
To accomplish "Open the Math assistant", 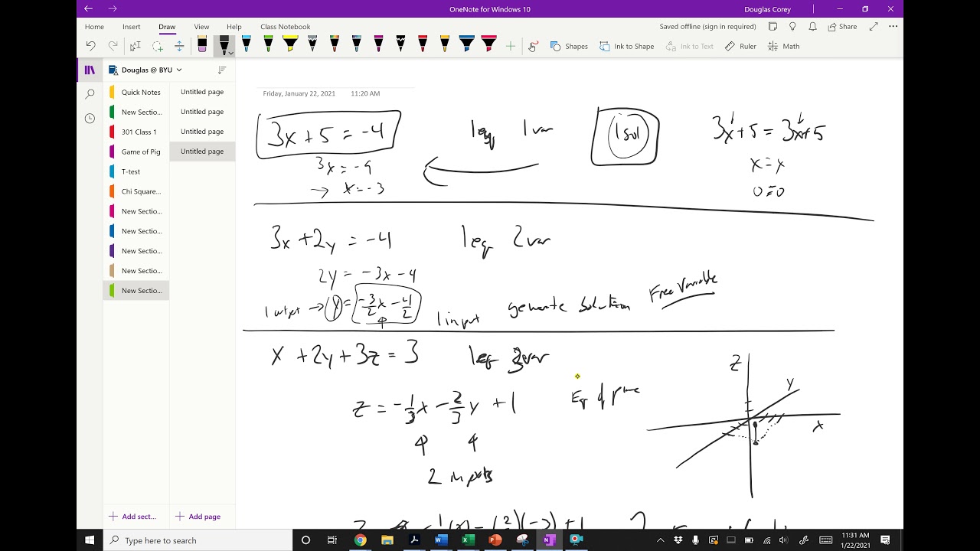I will click(784, 46).
